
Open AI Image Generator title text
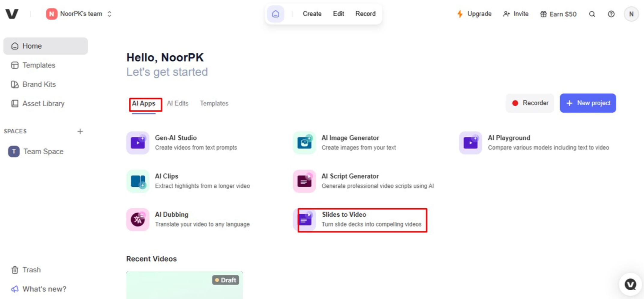tap(350, 138)
